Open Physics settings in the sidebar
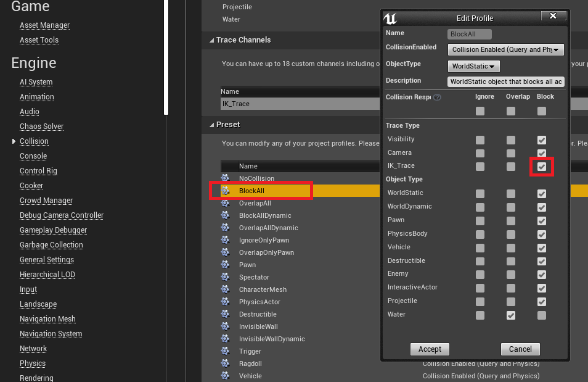 click(33, 363)
